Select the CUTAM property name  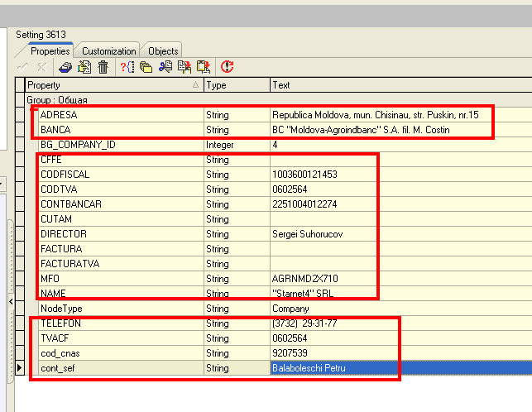[56, 219]
